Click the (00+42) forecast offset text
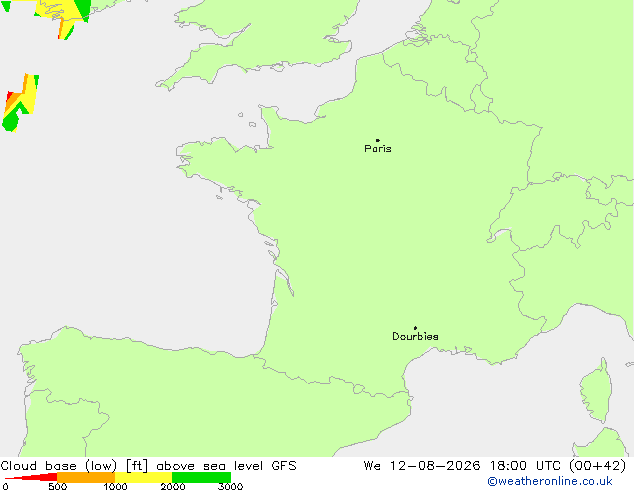The width and height of the screenshot is (634, 490). tap(598, 466)
